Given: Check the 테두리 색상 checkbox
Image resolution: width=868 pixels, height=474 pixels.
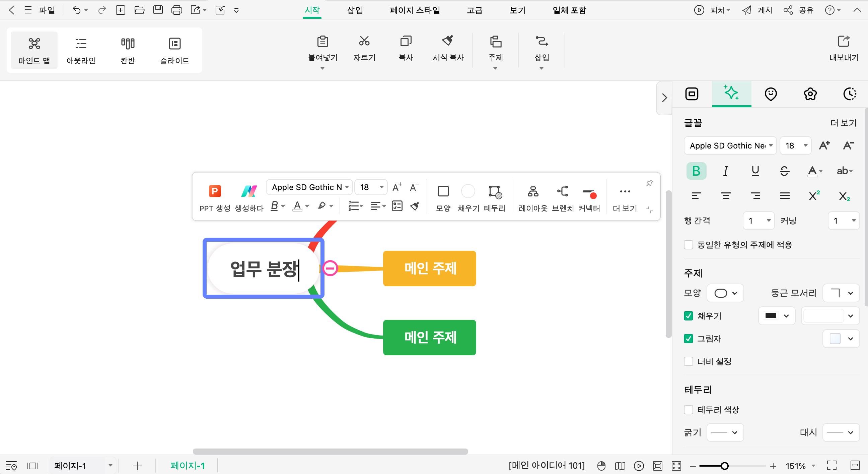Looking at the screenshot, I should 689,410.
